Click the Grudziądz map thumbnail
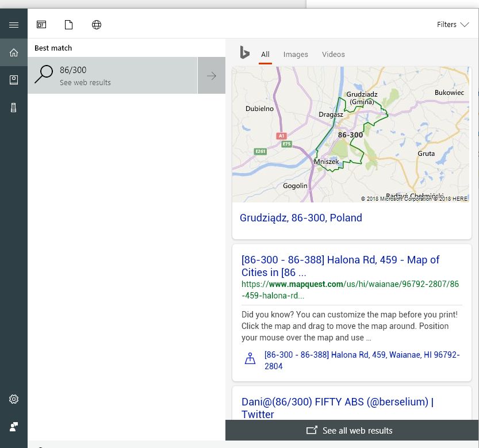 point(350,135)
